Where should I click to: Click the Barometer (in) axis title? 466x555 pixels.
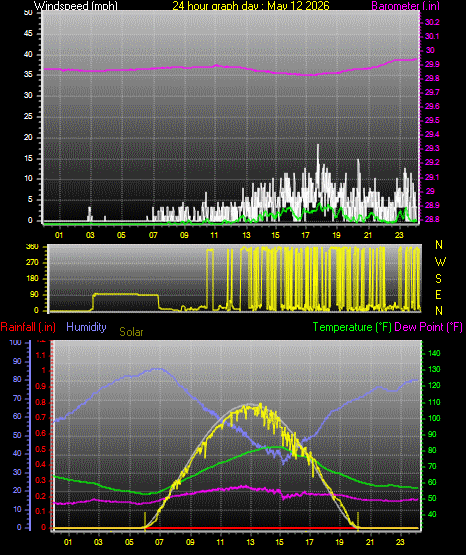pos(405,5)
